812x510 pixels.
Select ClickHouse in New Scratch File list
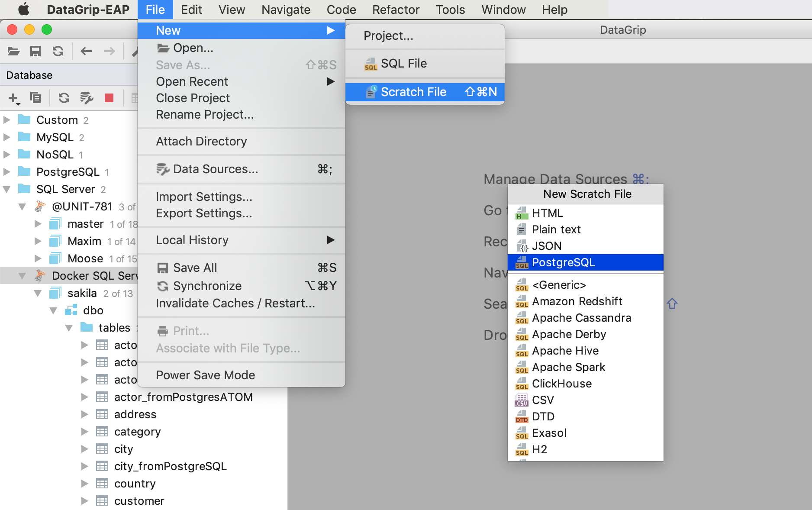coord(585,384)
